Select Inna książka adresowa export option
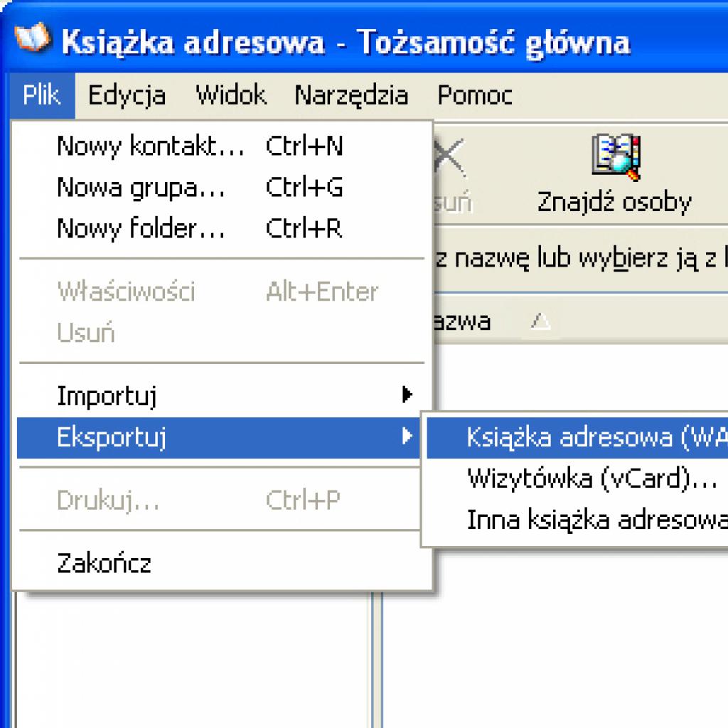 pos(577,519)
